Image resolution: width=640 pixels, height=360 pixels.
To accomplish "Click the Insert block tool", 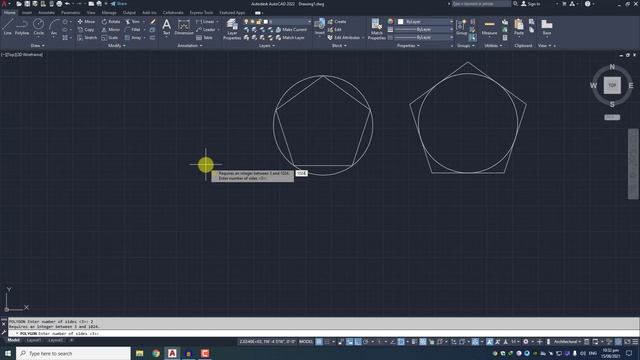I will (x=320, y=27).
